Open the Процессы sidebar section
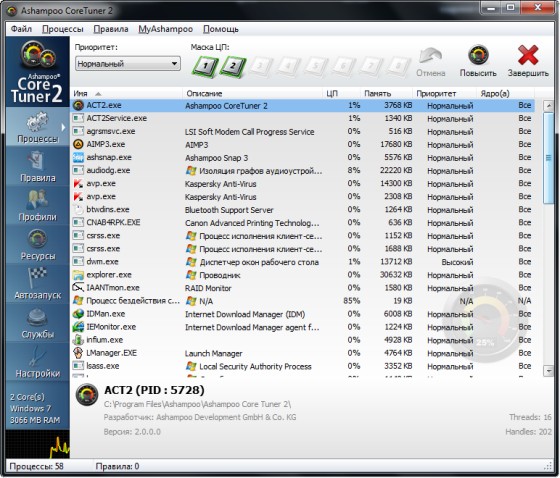Screen dimensions: 560x478 tap(38, 126)
